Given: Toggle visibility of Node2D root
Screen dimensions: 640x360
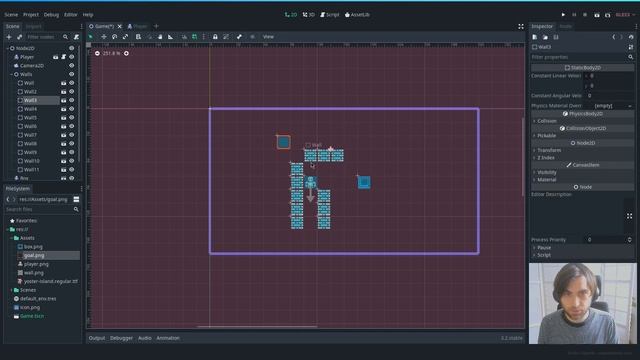Looking at the screenshot, I should 71,48.
